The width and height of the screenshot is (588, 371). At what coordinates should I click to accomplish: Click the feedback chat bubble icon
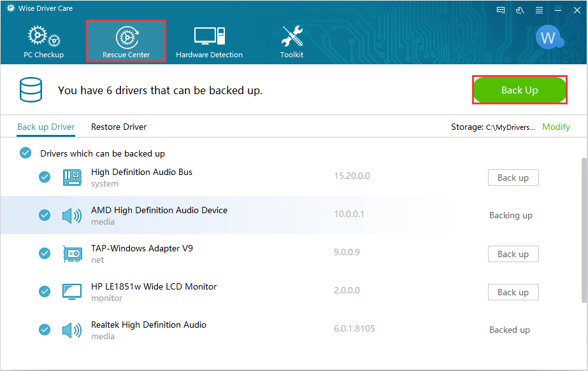(x=501, y=10)
